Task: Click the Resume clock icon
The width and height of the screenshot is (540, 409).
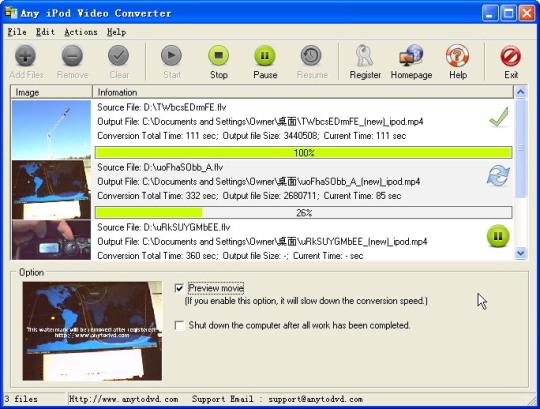Action: [x=311, y=55]
